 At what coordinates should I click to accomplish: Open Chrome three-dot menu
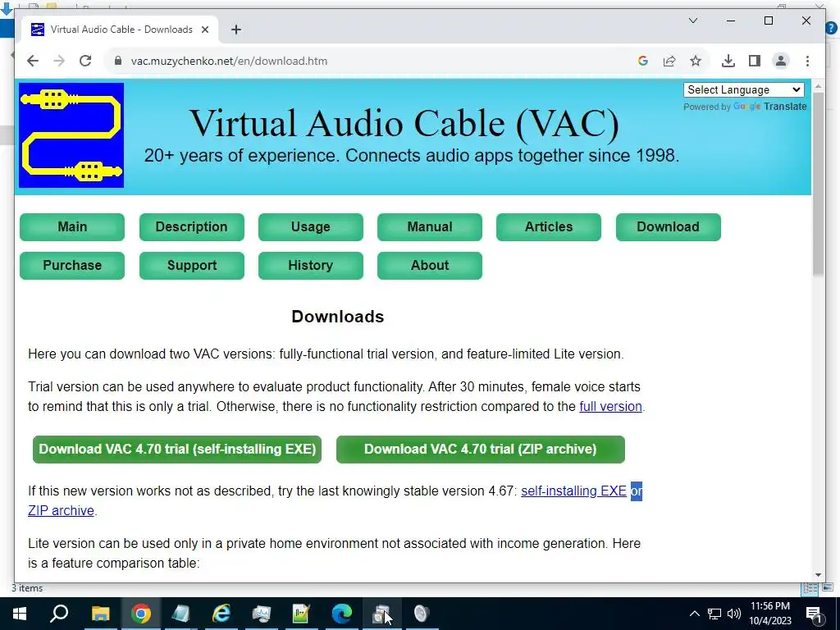(807, 61)
